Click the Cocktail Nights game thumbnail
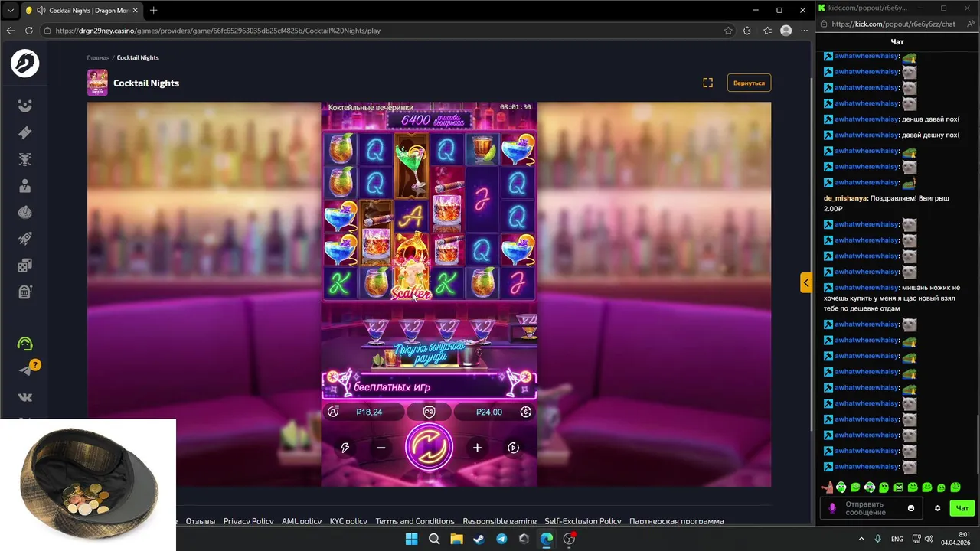This screenshot has width=980, height=551. click(x=97, y=83)
